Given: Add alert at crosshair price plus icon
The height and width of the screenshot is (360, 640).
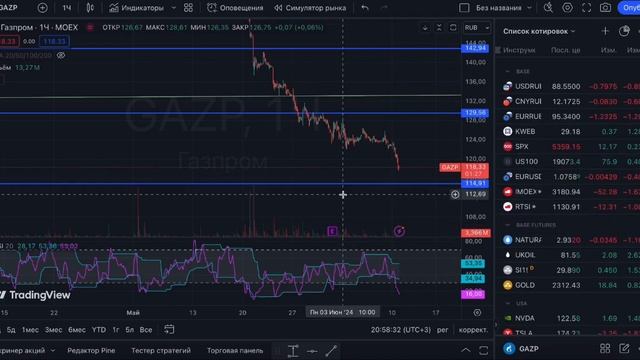Looking at the screenshot, I should 455,195.
